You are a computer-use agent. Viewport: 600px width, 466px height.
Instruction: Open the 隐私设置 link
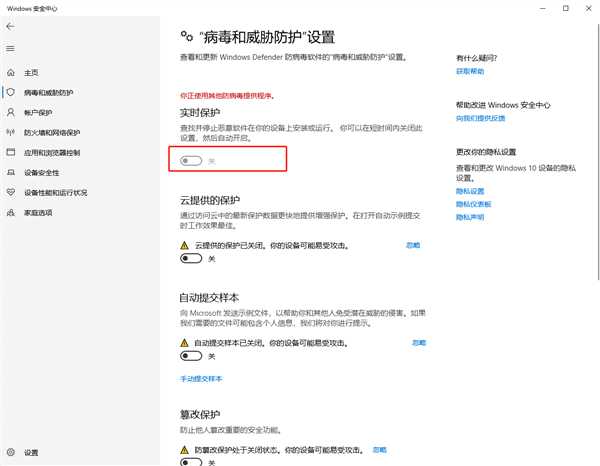pyautogui.click(x=470, y=191)
